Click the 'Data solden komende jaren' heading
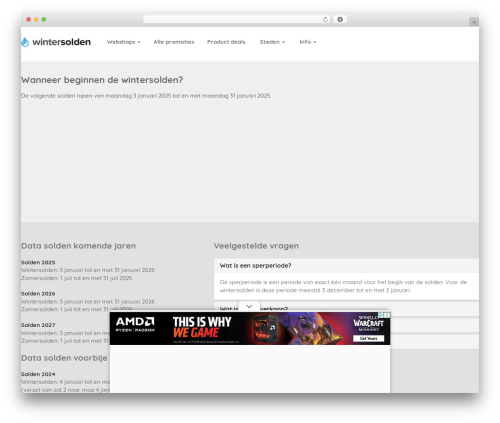 [78, 246]
